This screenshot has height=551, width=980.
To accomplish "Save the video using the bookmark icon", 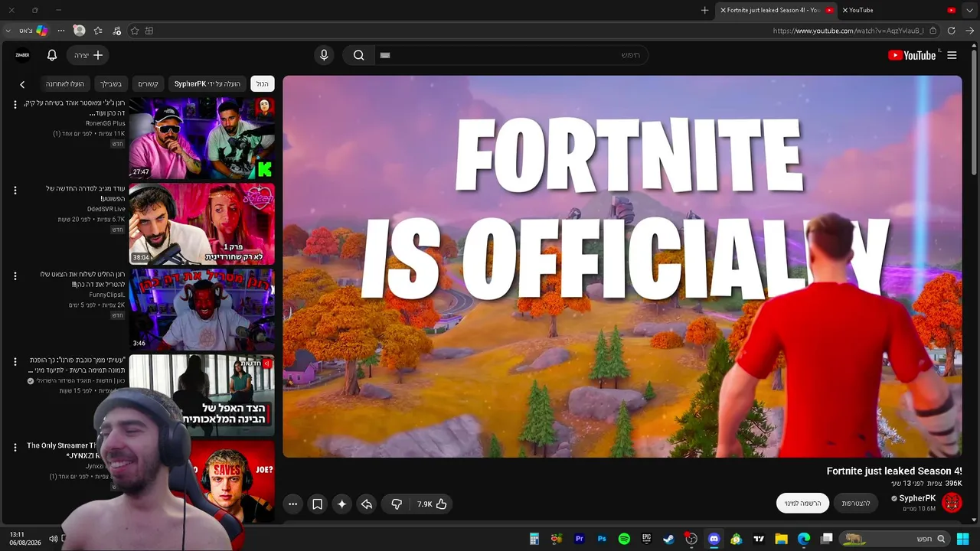I will tap(318, 504).
